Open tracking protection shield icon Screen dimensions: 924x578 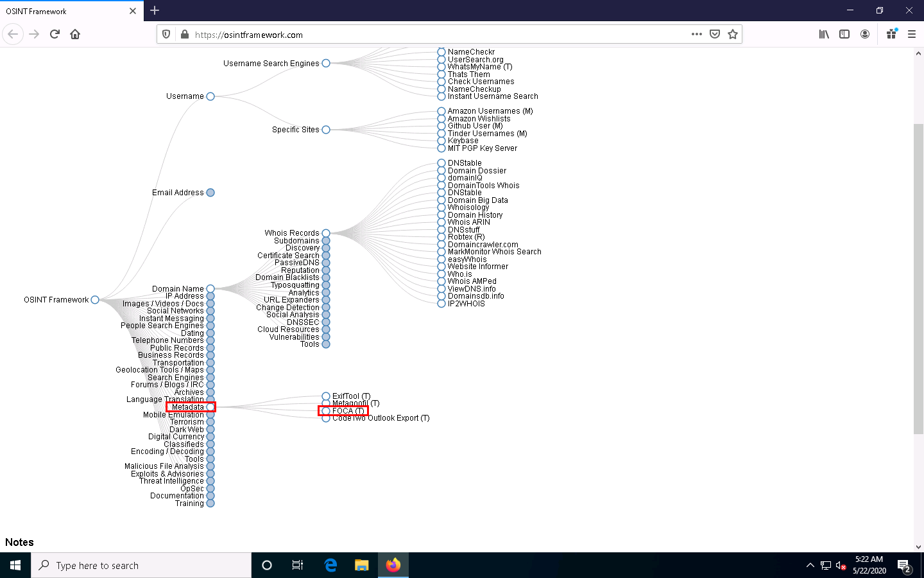[166, 35]
